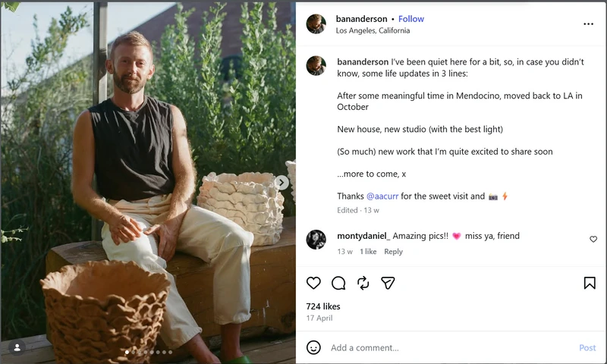The width and height of the screenshot is (607, 364).
Task: Submit the comment with Post
Action: [587, 348]
